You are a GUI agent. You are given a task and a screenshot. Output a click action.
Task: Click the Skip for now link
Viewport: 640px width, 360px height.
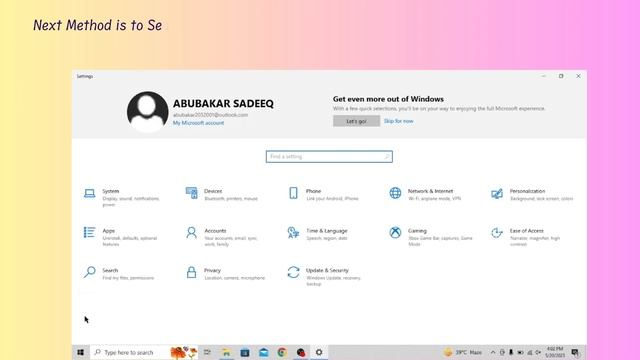(398, 121)
